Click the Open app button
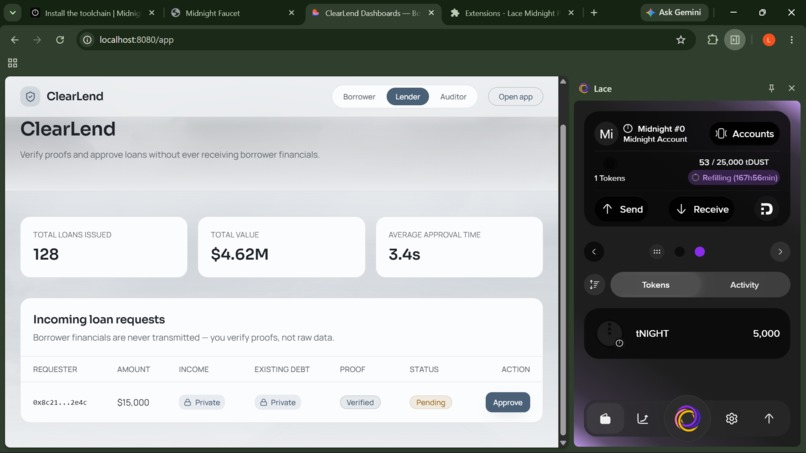806x453 pixels. click(515, 97)
